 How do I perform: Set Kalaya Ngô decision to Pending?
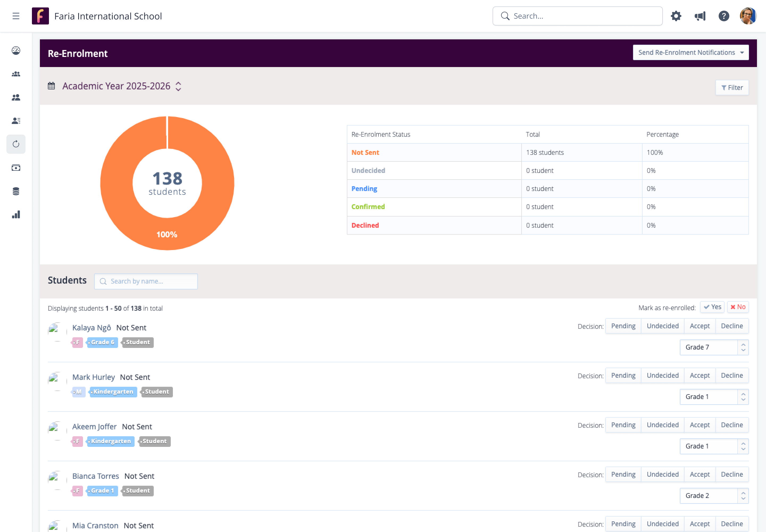623,326
